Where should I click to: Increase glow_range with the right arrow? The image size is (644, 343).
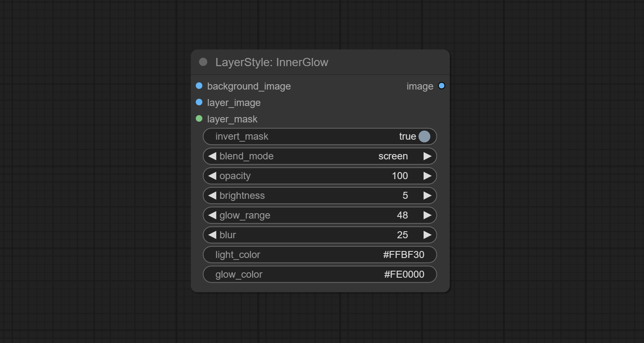tap(427, 215)
